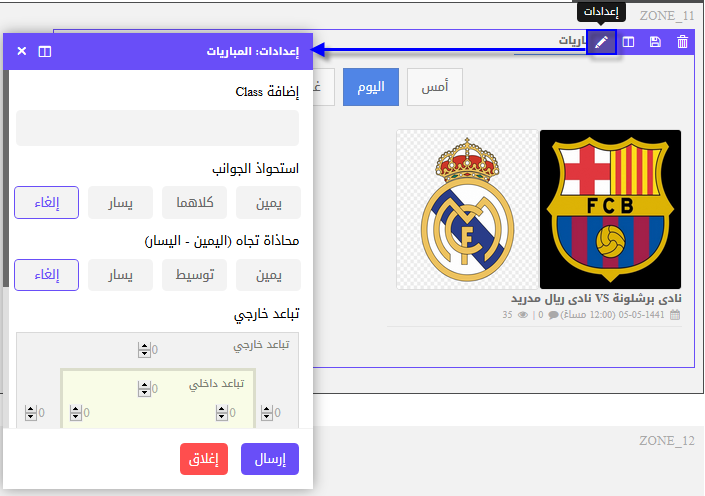This screenshot has width=705, height=496.
Task: Select كلاهما option for side occupation
Action: (x=194, y=202)
